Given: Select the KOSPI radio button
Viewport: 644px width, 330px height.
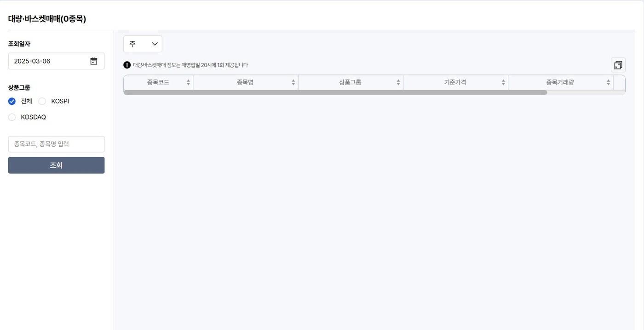Looking at the screenshot, I should (x=42, y=101).
